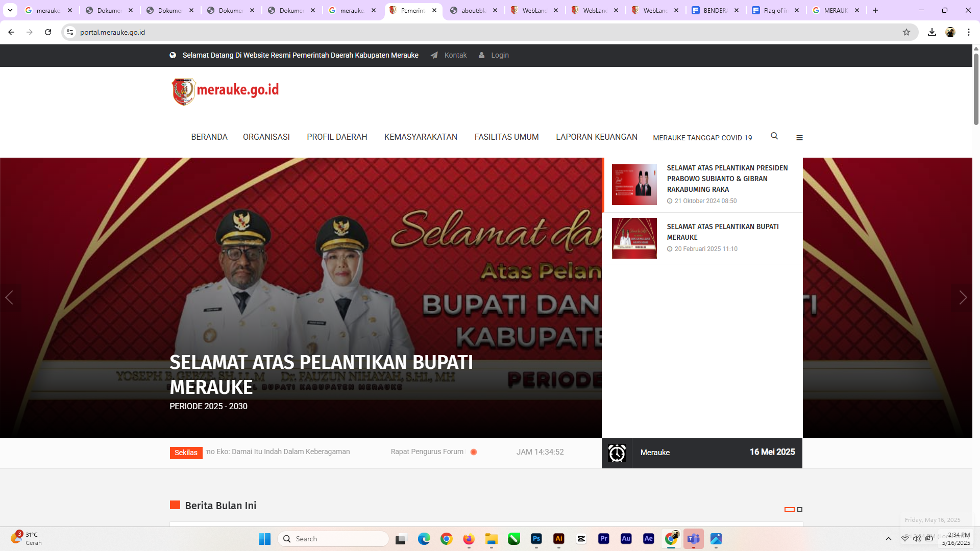Image resolution: width=980 pixels, height=551 pixels.
Task: Open the BERANDA menu
Action: click(x=209, y=137)
